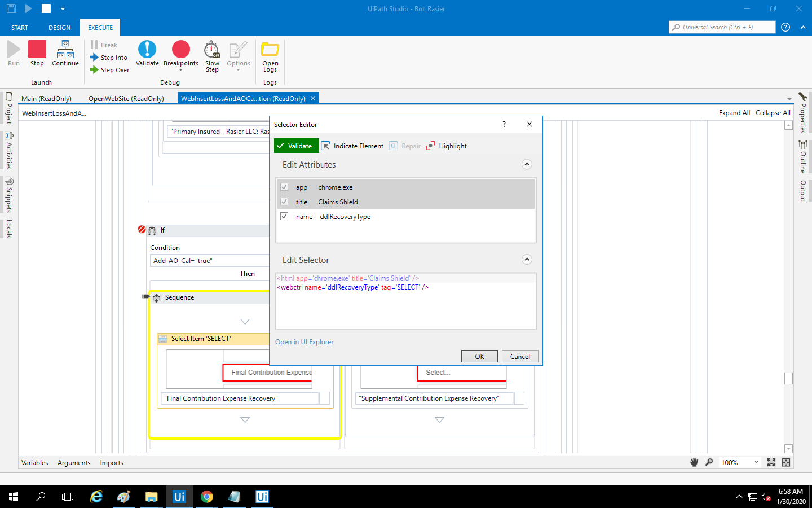Screen dimensions: 812x508
Task: Switch to the DESIGN tab
Action: [x=60, y=28]
